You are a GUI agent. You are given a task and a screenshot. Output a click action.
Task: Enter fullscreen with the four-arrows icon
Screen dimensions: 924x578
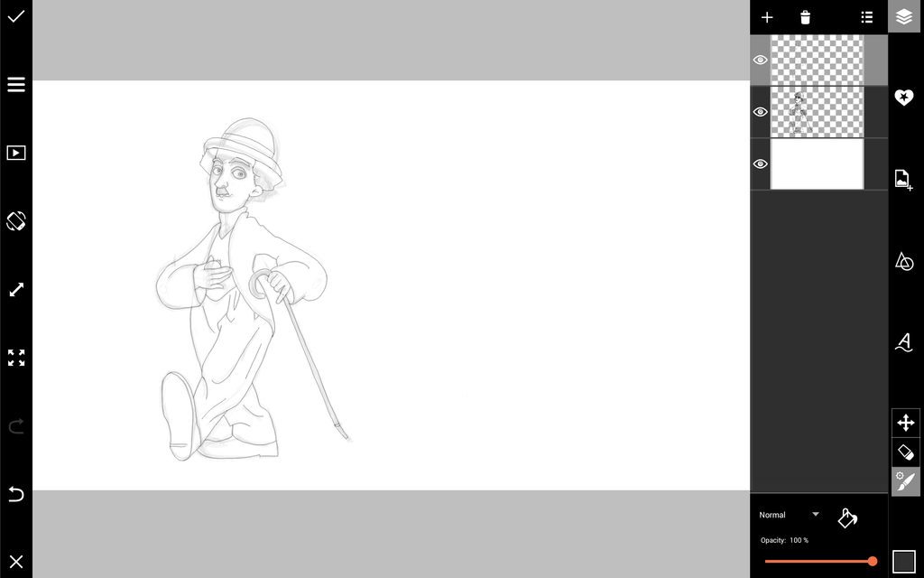16,358
